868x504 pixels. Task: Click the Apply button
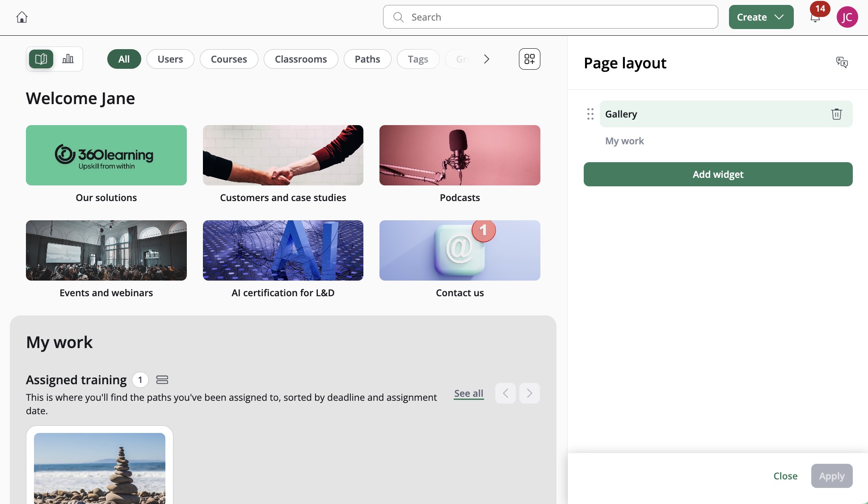[832, 476]
